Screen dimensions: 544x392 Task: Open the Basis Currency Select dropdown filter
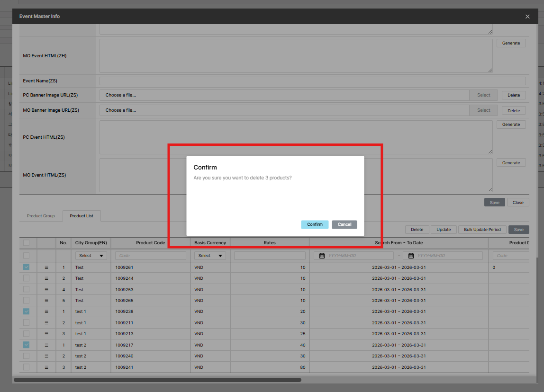(x=210, y=256)
